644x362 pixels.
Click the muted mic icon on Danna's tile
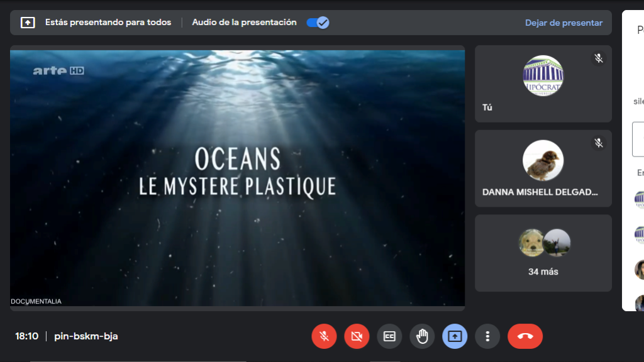(x=599, y=143)
